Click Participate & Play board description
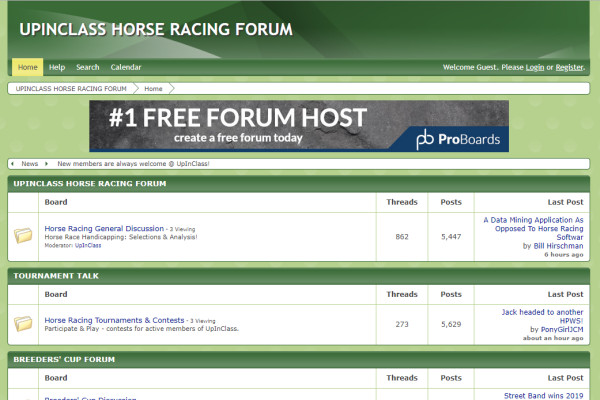Viewport: 600px width, 400px height. click(x=142, y=329)
